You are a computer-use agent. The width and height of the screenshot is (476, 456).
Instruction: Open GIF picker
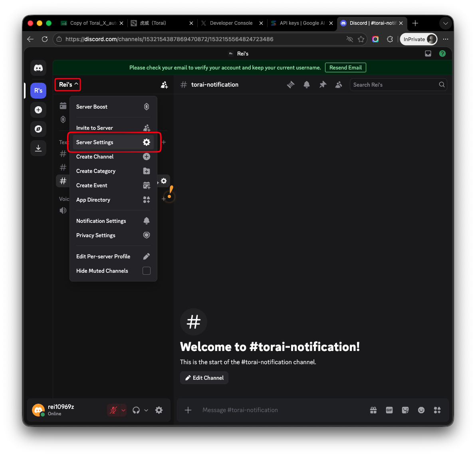coord(389,410)
